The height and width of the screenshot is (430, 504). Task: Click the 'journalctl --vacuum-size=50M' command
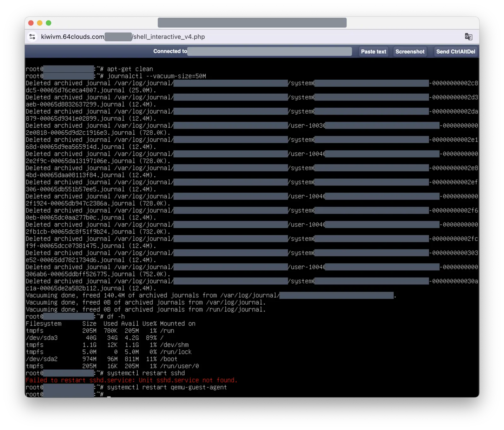(157, 76)
